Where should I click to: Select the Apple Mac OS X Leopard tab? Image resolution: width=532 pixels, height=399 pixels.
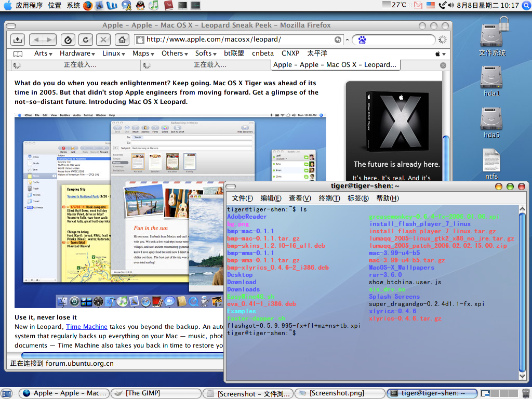tap(335, 65)
